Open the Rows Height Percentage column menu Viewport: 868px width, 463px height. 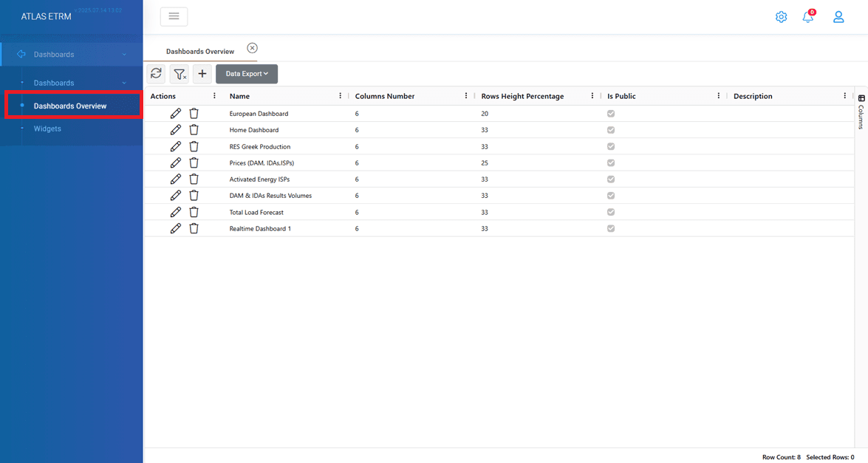tap(592, 96)
